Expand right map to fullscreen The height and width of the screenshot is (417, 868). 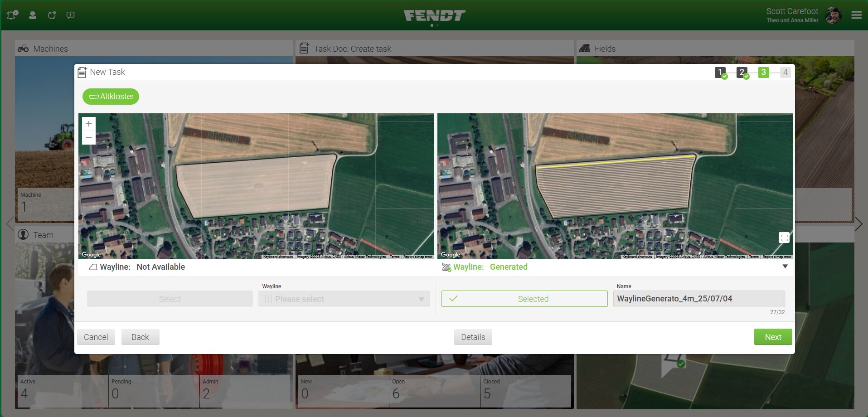click(784, 238)
